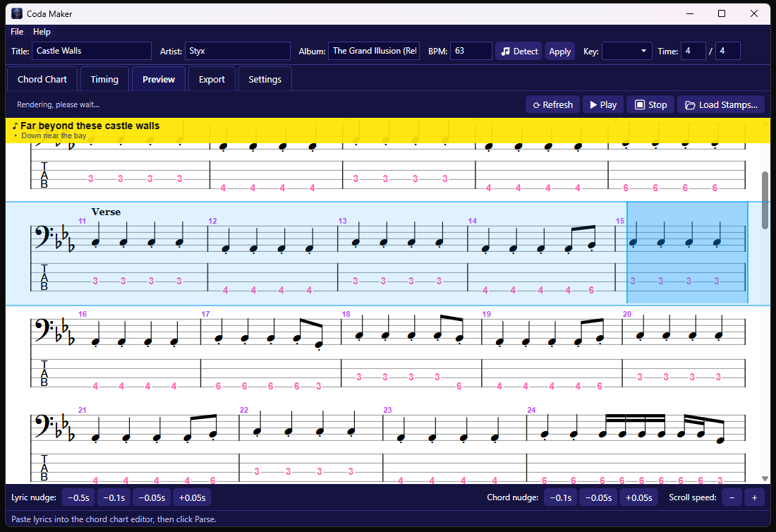Click measure number 20

coord(627,314)
